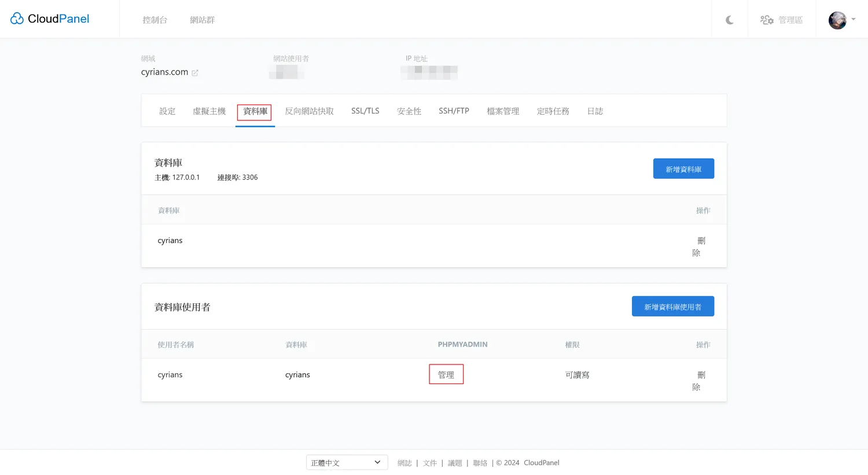Switch to the 設定 tab
868x475 pixels.
(167, 111)
